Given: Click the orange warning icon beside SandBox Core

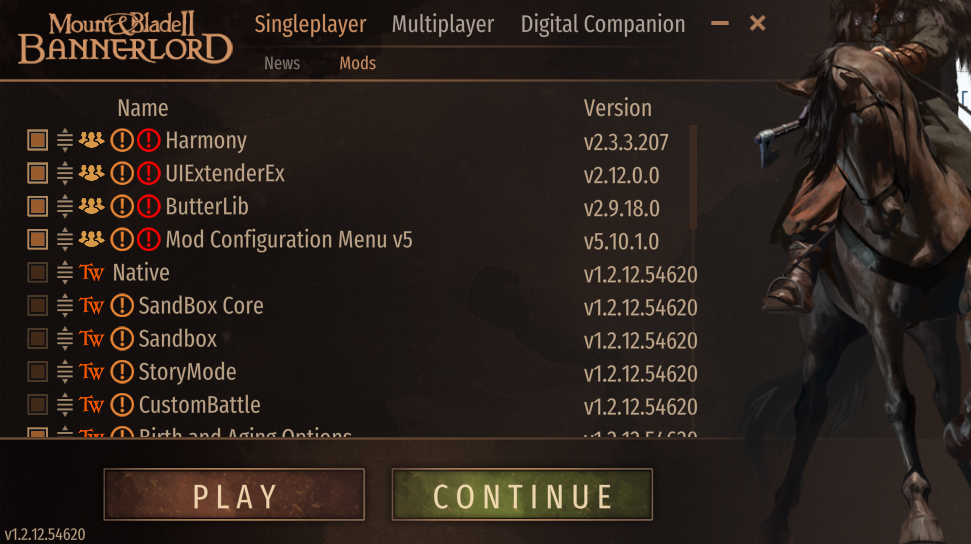Looking at the screenshot, I should [x=122, y=305].
